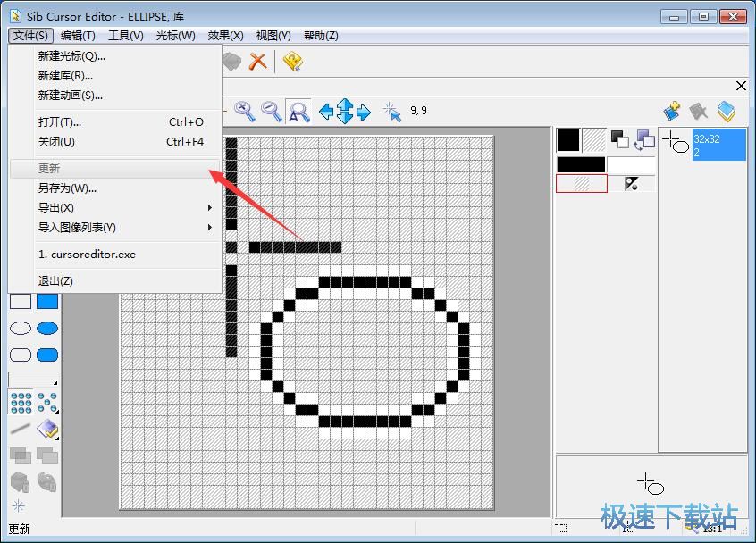Click the zoom out magnifier icon
The width and height of the screenshot is (756, 543).
[271, 111]
